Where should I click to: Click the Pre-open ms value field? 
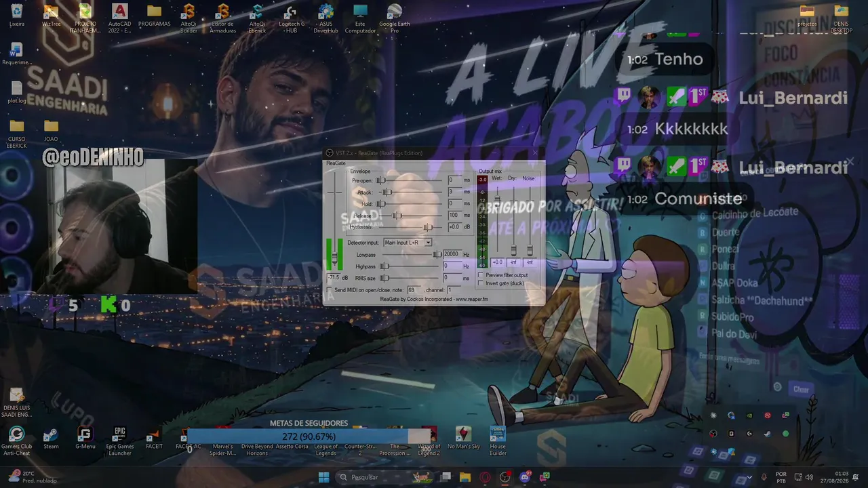pyautogui.click(x=454, y=180)
